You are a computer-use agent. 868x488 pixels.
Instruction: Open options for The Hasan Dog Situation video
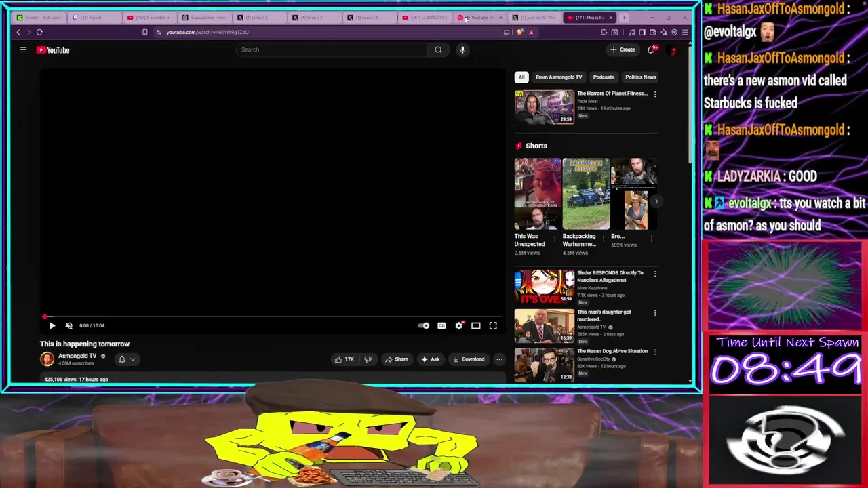click(655, 352)
